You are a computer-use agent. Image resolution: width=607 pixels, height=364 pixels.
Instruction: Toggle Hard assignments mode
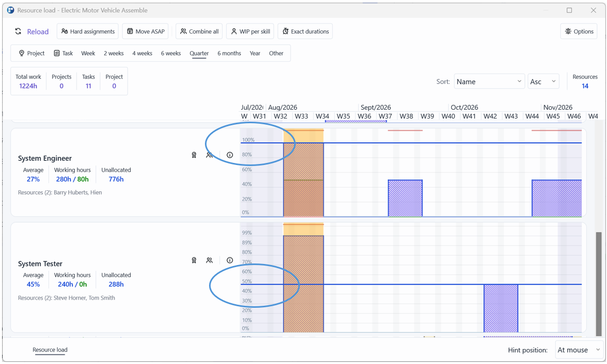[x=88, y=32]
